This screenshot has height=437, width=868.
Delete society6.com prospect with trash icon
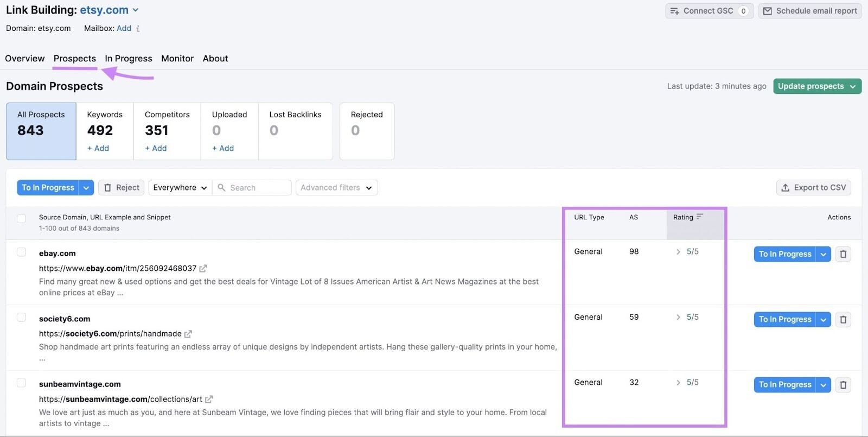pos(843,320)
